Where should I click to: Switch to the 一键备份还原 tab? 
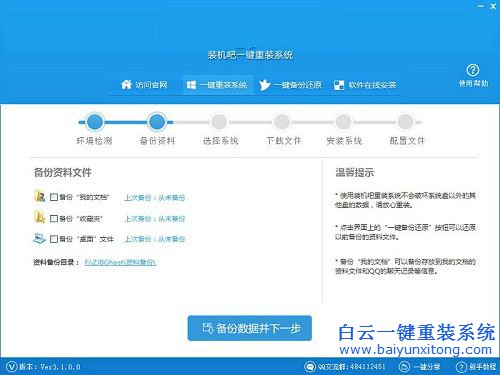point(290,85)
